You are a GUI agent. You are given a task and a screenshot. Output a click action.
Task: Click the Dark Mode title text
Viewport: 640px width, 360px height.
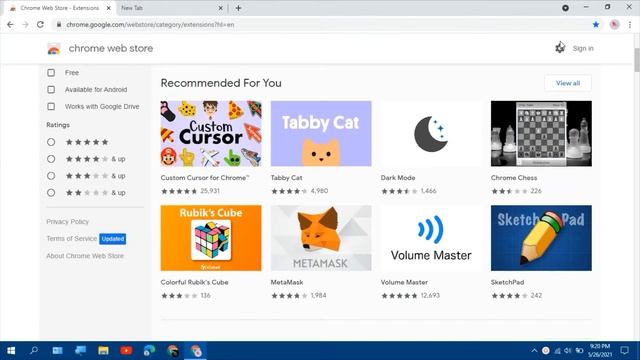tap(398, 178)
